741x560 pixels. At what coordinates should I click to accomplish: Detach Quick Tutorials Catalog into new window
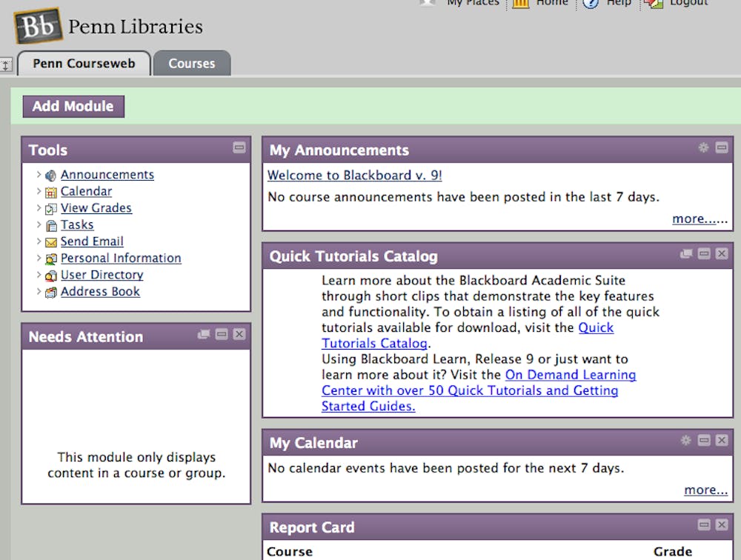(686, 253)
